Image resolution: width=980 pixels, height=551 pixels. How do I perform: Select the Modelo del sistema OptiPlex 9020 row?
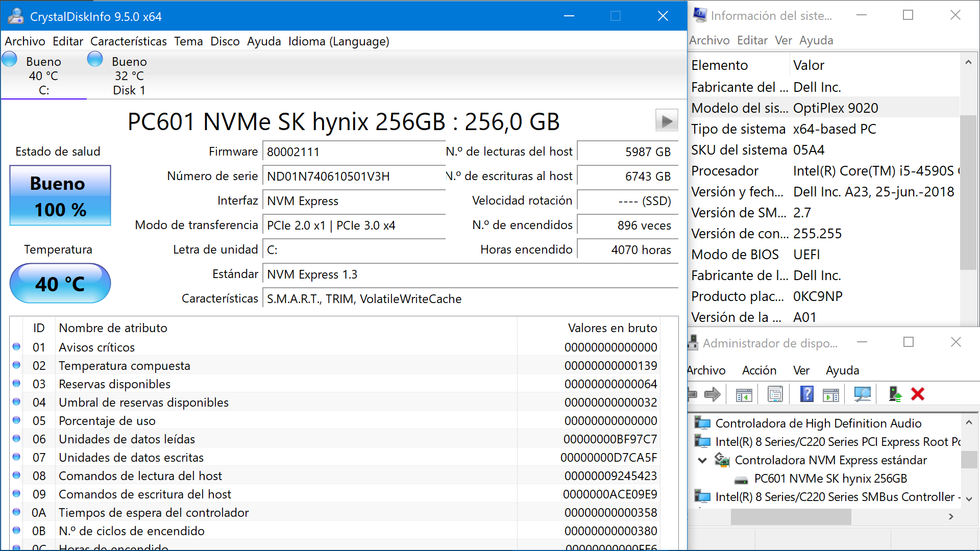click(x=824, y=108)
